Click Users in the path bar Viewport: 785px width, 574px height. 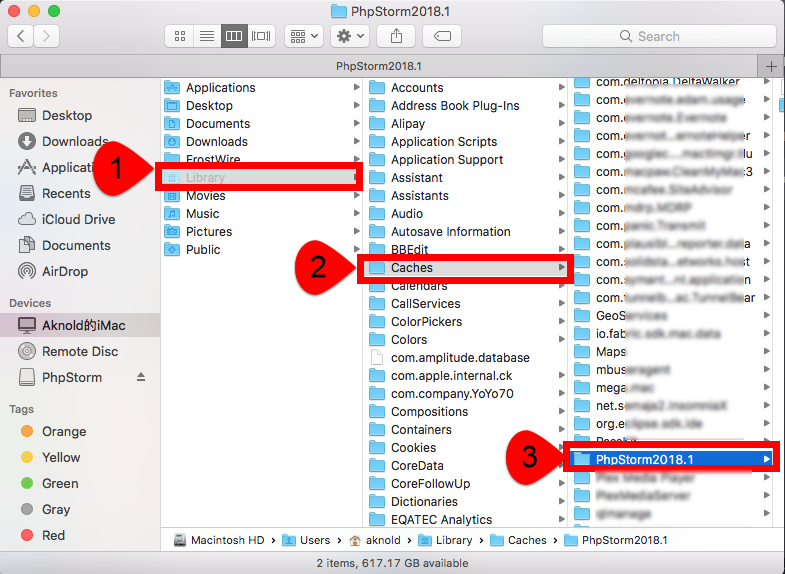click(x=314, y=540)
